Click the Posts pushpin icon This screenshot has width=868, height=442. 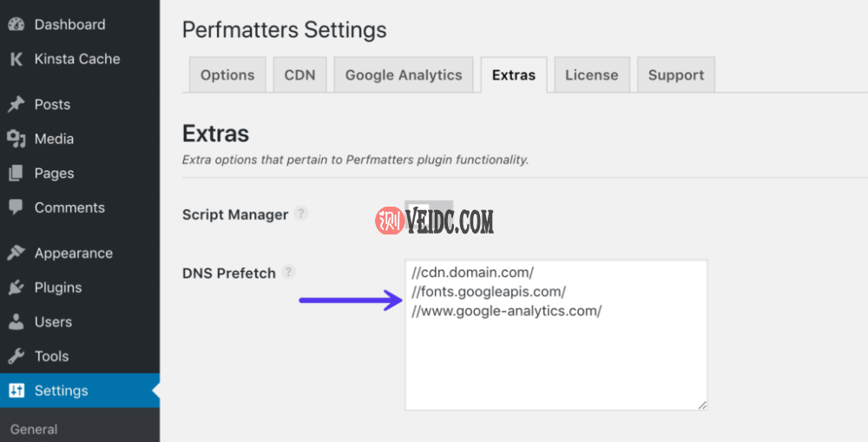[x=16, y=104]
